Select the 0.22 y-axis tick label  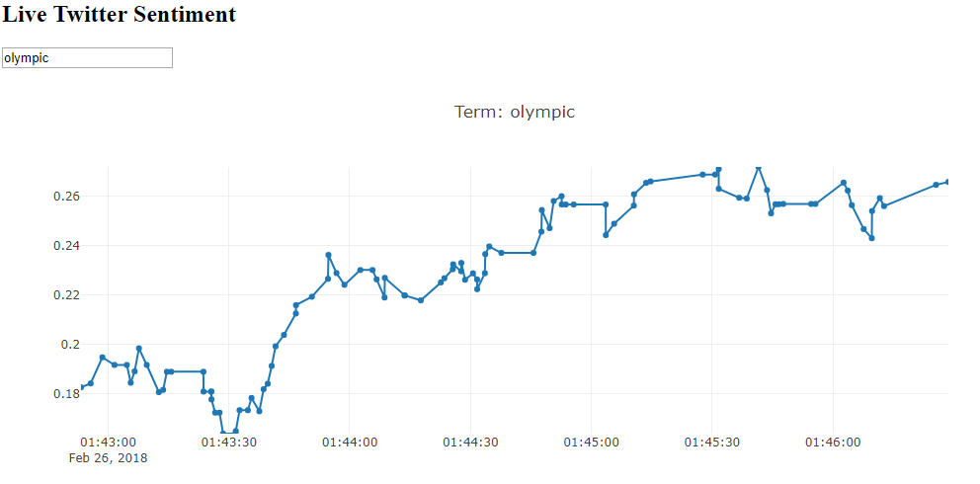67,295
